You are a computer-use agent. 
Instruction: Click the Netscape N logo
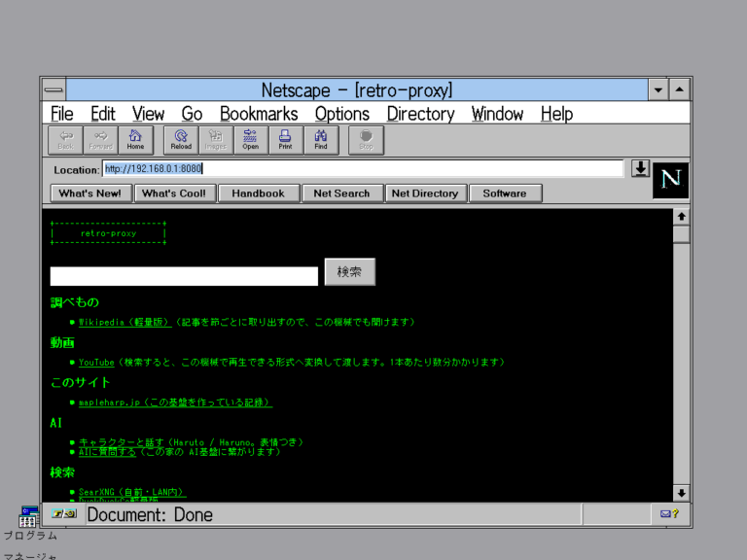click(670, 180)
